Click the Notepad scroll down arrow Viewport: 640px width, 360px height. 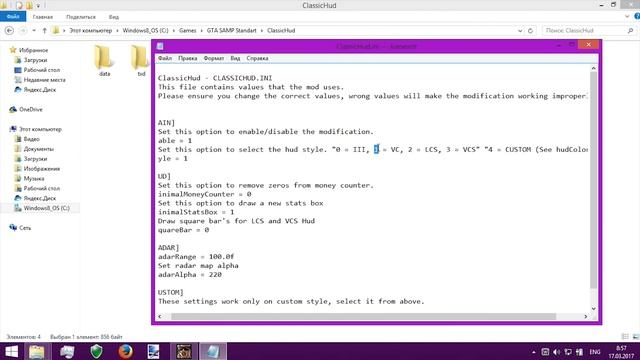[593, 309]
